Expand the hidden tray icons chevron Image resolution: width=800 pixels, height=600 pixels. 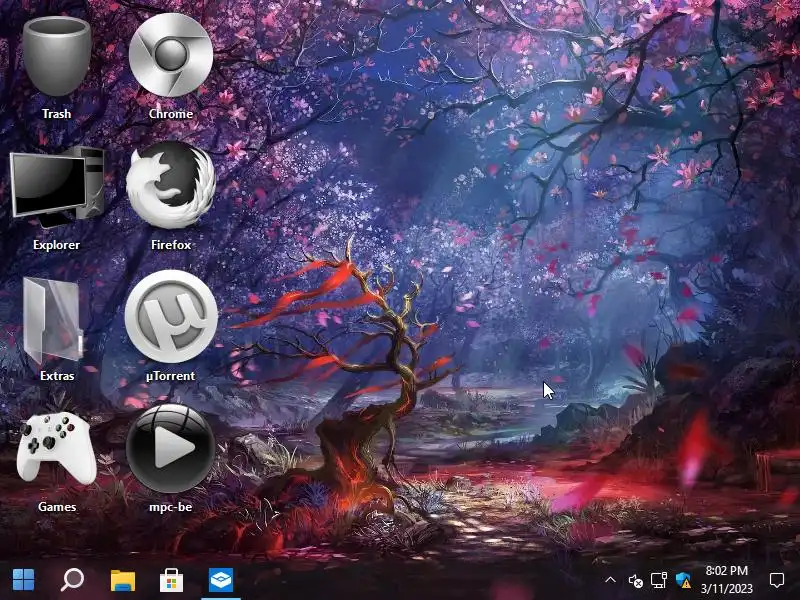click(610, 580)
